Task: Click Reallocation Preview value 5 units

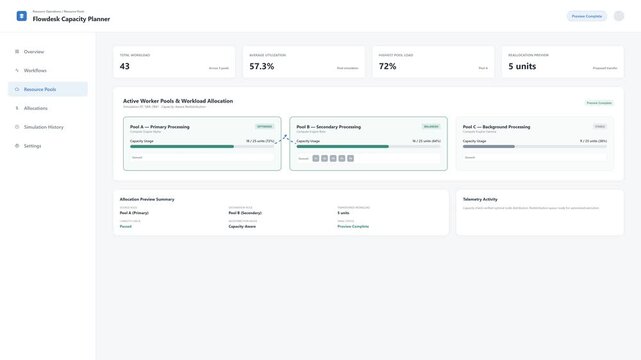Action: [x=522, y=66]
